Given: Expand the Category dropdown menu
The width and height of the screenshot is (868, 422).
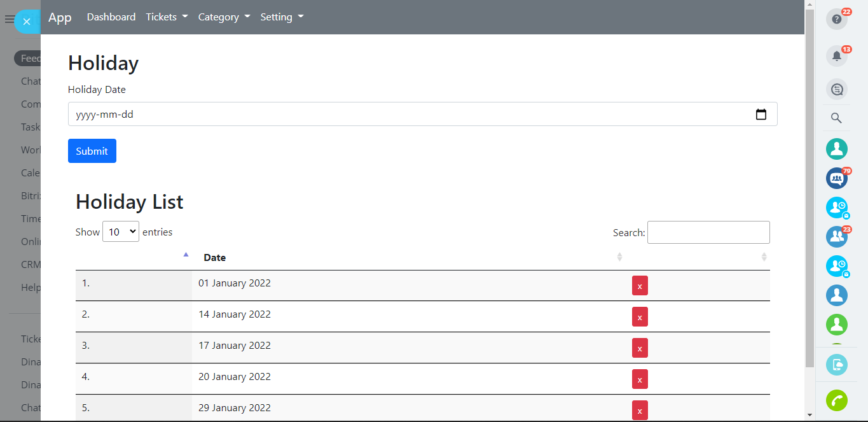Looking at the screenshot, I should 224,17.
